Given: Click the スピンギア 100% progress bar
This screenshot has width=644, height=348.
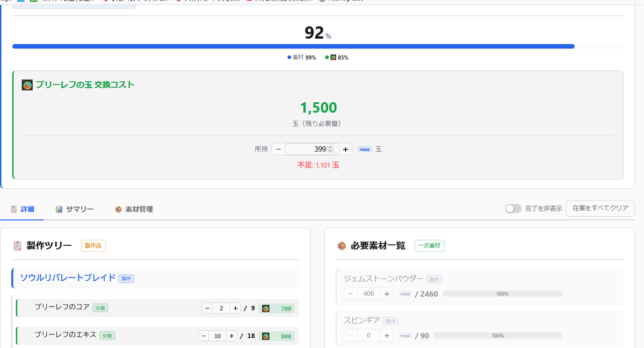Looking at the screenshot, I should click(x=497, y=336).
